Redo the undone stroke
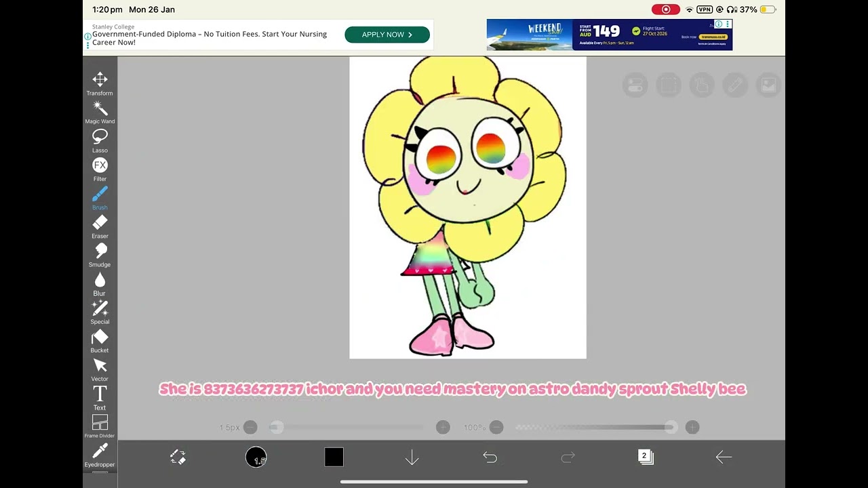868x488 pixels. click(x=568, y=457)
